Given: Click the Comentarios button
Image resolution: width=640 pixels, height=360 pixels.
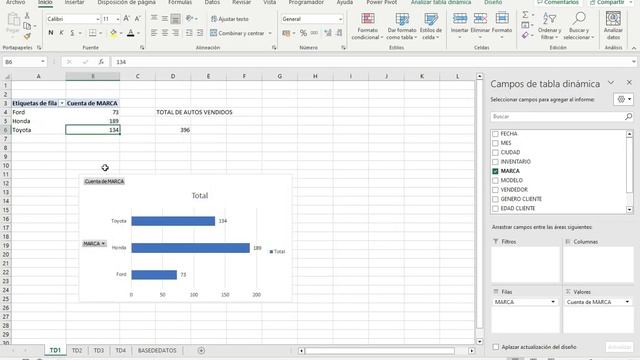Looking at the screenshot, I should tap(558, 2).
